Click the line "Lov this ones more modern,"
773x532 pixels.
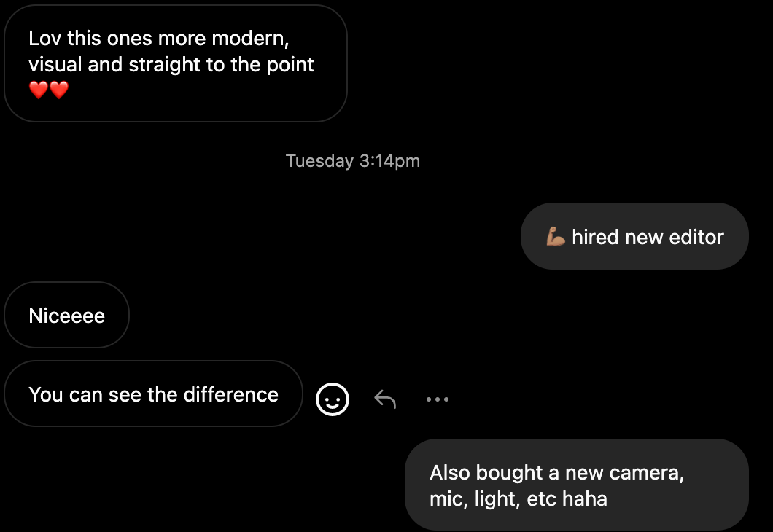(x=159, y=38)
